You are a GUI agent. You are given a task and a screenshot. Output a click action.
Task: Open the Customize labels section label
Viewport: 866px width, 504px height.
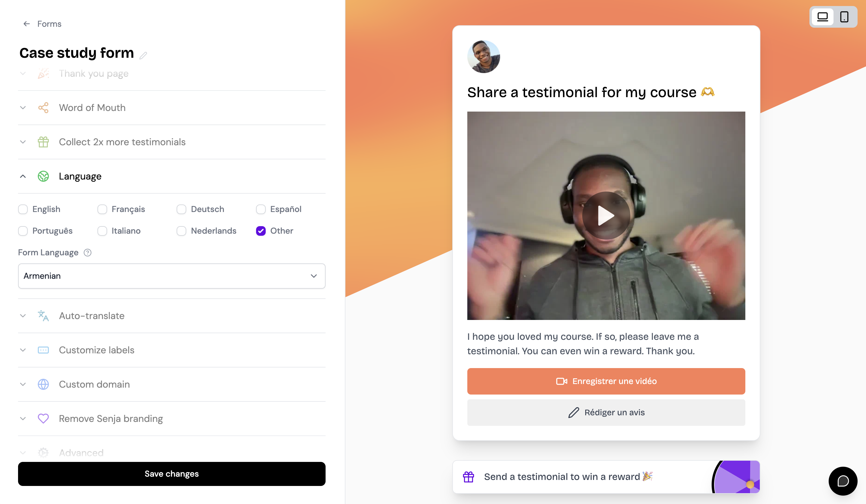coord(97,350)
